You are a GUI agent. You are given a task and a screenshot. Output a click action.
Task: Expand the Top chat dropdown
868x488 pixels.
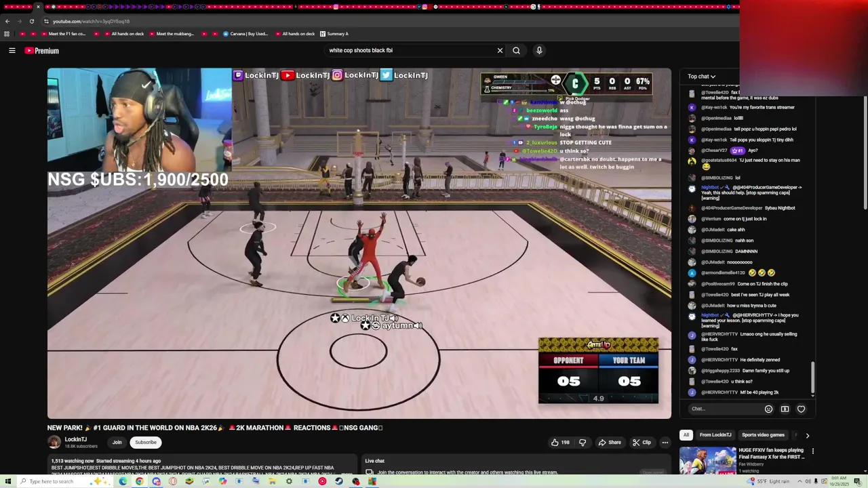pyautogui.click(x=701, y=77)
